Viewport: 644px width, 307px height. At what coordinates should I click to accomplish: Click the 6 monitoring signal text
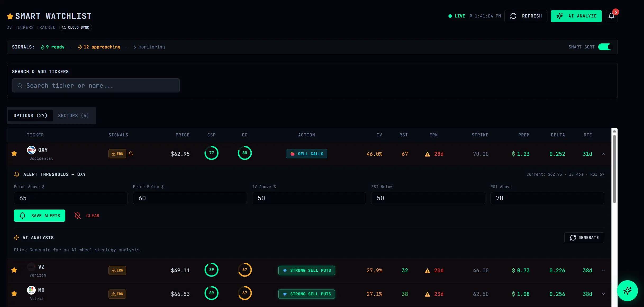[149, 47]
